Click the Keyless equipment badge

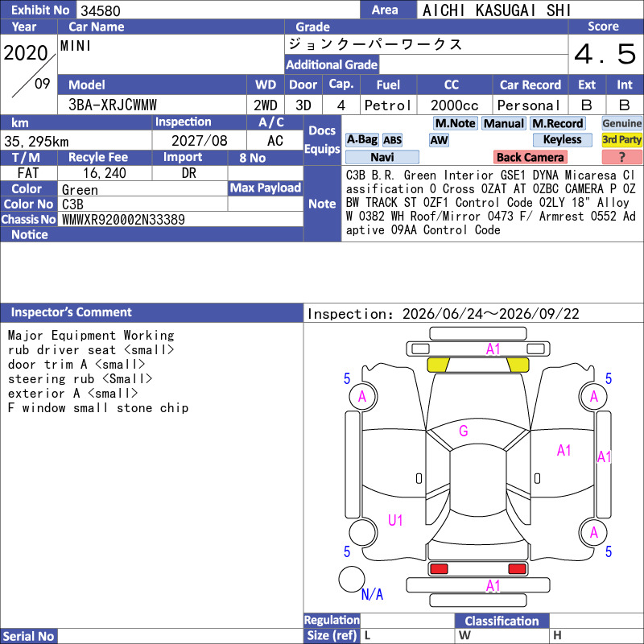click(562, 139)
